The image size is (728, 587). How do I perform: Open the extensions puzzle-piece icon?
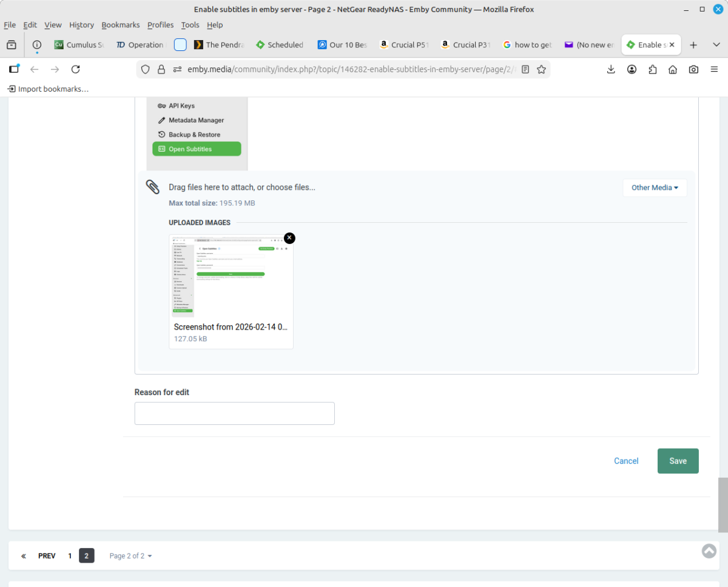pyautogui.click(x=652, y=69)
